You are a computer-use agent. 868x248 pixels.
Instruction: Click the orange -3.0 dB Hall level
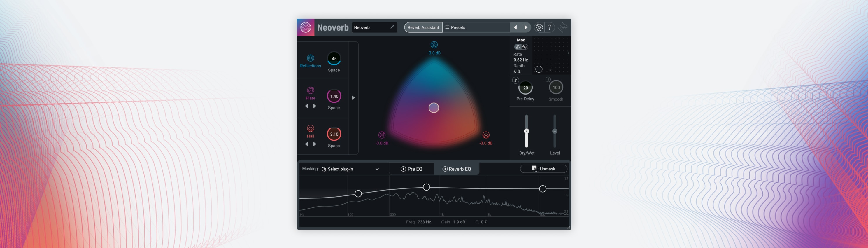point(486,143)
